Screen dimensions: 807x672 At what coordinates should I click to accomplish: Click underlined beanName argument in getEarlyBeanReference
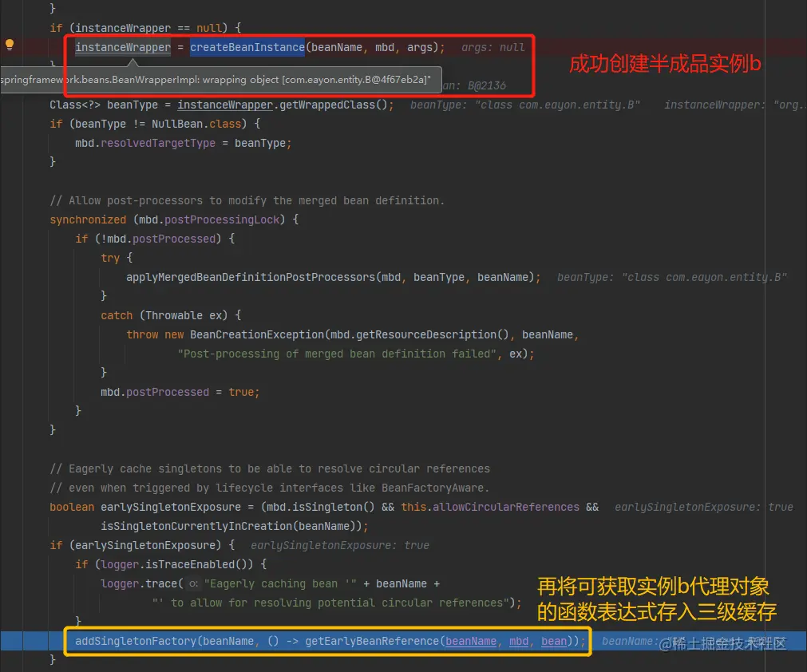click(x=471, y=641)
